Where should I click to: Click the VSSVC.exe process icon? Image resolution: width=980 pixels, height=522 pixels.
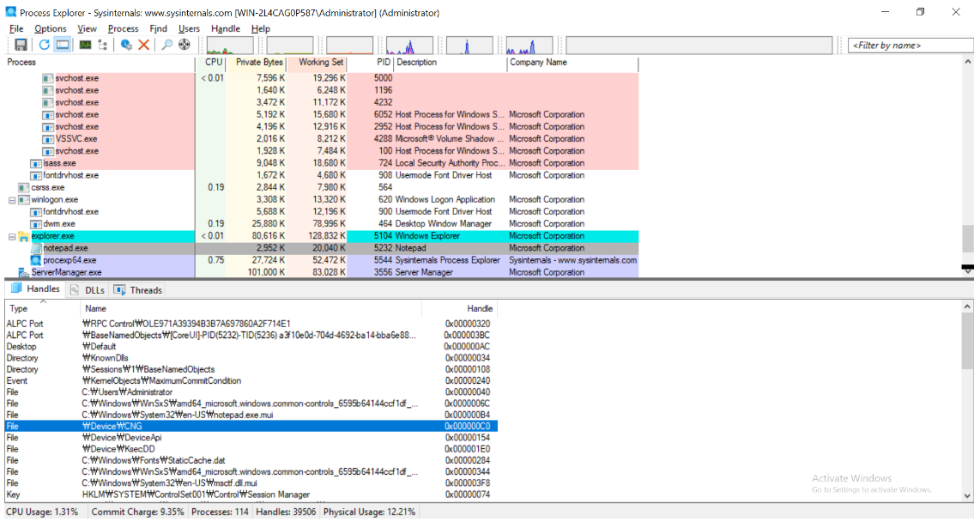[48, 139]
